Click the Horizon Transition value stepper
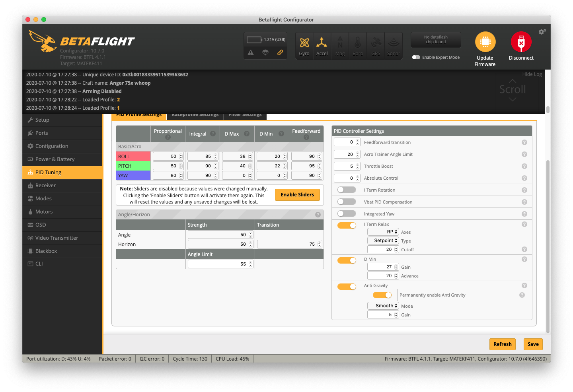Viewport: 573px width, 392px height. pos(319,244)
